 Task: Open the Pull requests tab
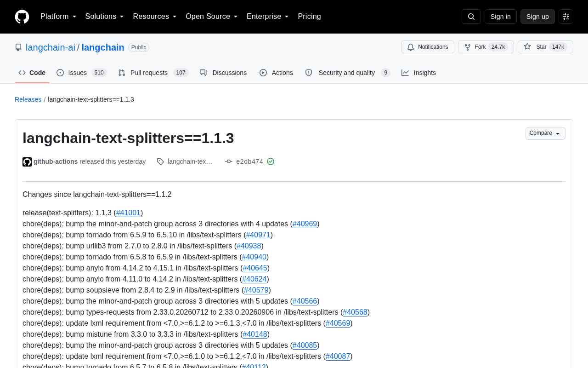(153, 73)
